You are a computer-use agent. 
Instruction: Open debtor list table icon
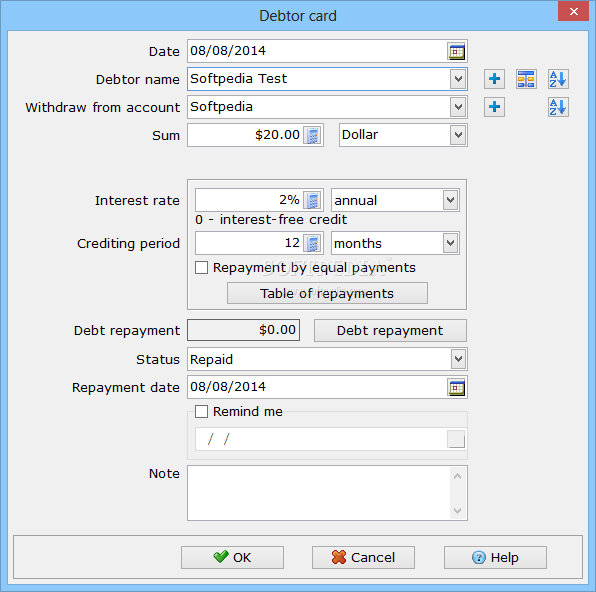[x=526, y=79]
